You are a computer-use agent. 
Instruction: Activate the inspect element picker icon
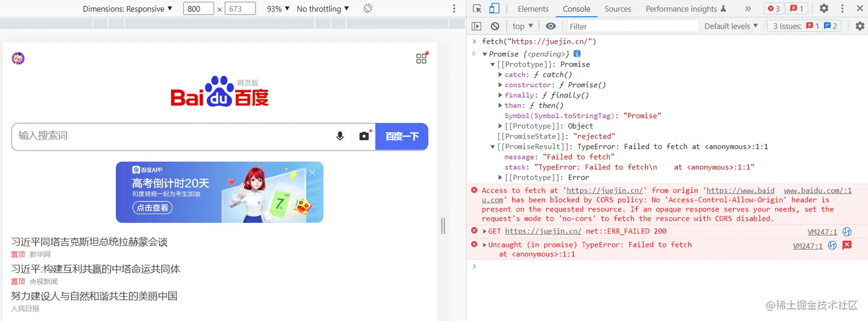pyautogui.click(x=477, y=9)
